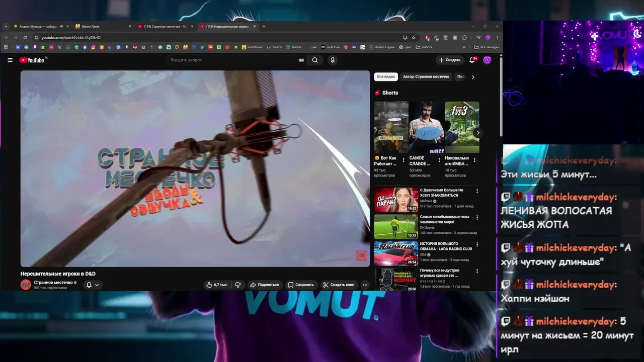Open the Google G bookmark icon
644x362 pixels.
coord(68,47)
